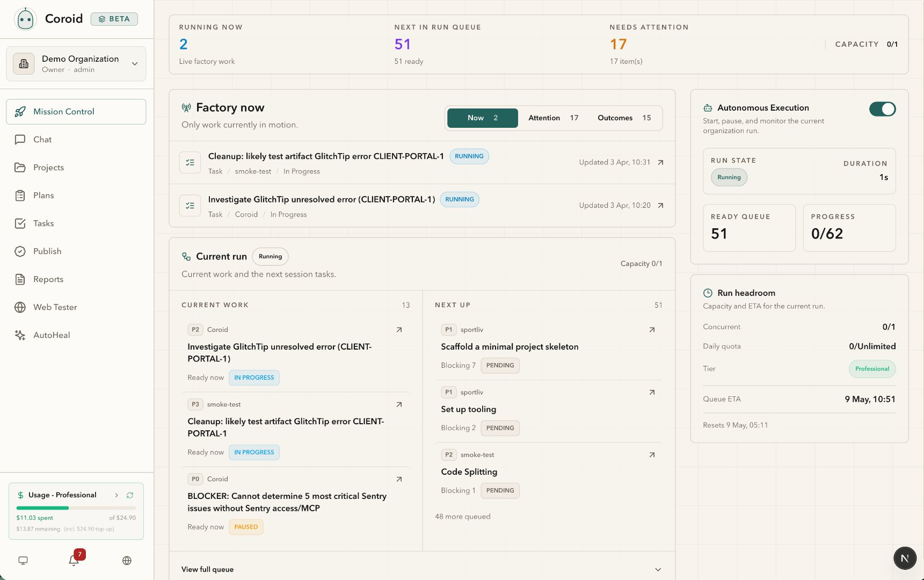Viewport: 924px width, 580px height.
Task: Expand View full queue
Action: [422, 569]
